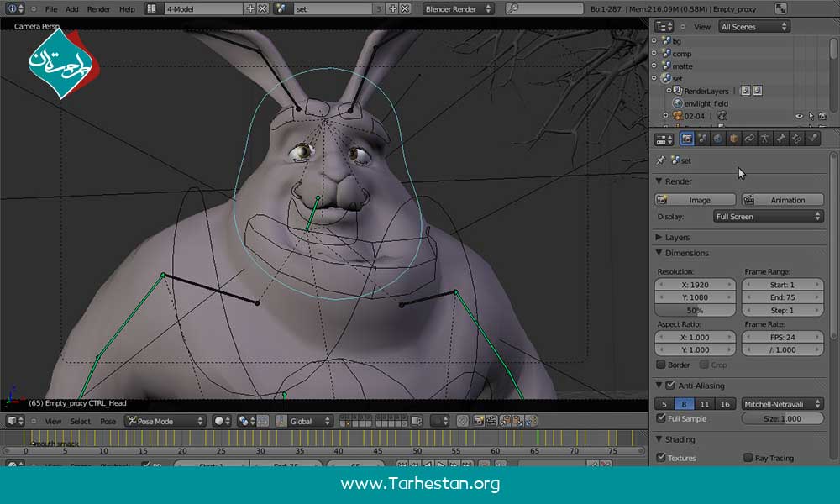Select the 02-04 camera object in outliner
Viewport: 840px width, 504px height.
click(695, 116)
